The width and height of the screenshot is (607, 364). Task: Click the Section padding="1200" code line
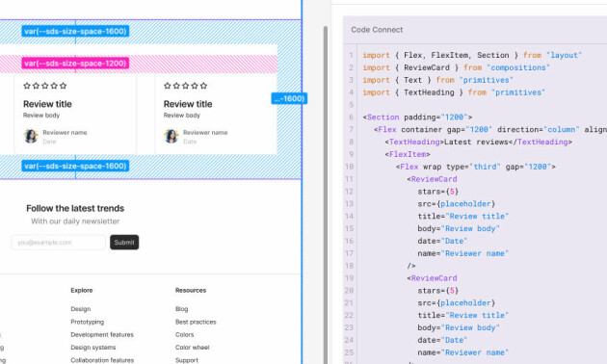coord(417,117)
